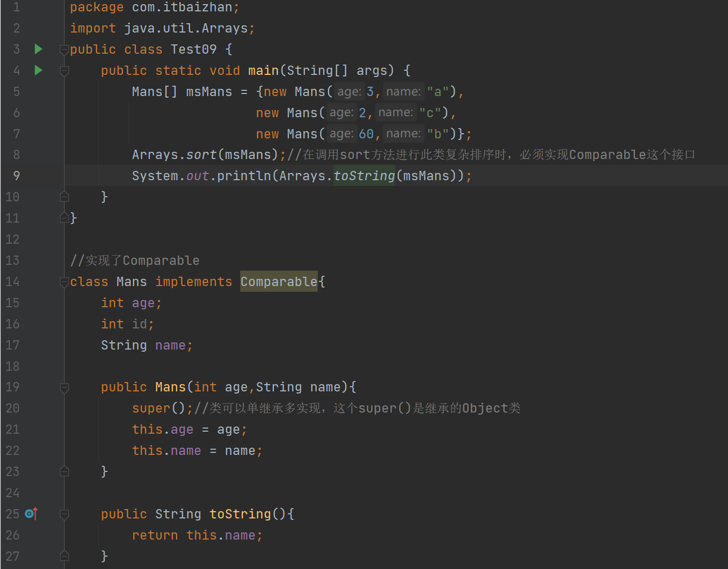Click line number 12 in the gutter
The image size is (728, 569).
coord(12,240)
